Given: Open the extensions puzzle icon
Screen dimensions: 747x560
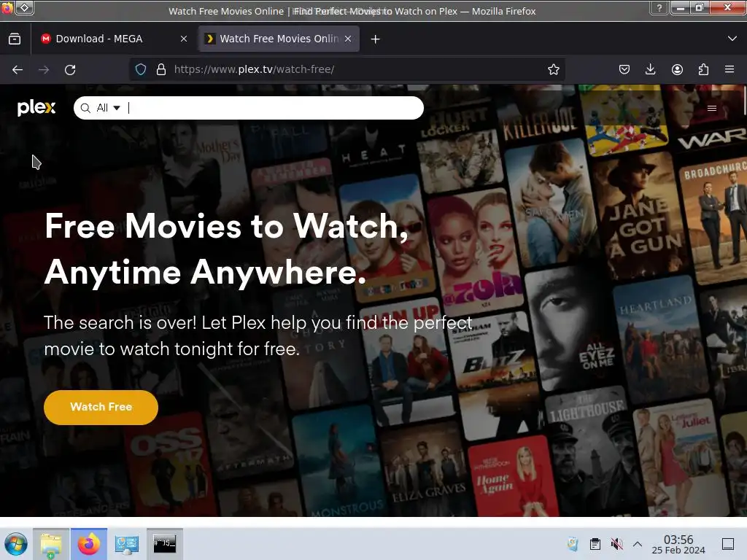Looking at the screenshot, I should point(703,69).
